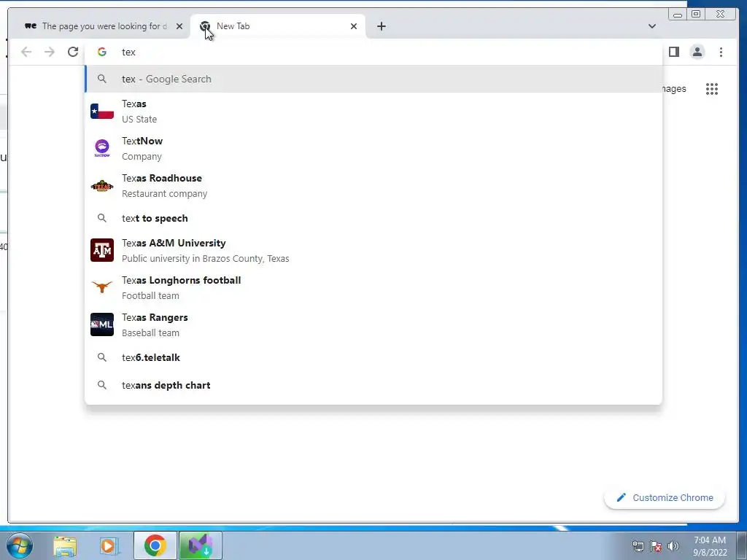Select the Texas Rangers suggestion
This screenshot has height=560, width=747.
(373, 324)
